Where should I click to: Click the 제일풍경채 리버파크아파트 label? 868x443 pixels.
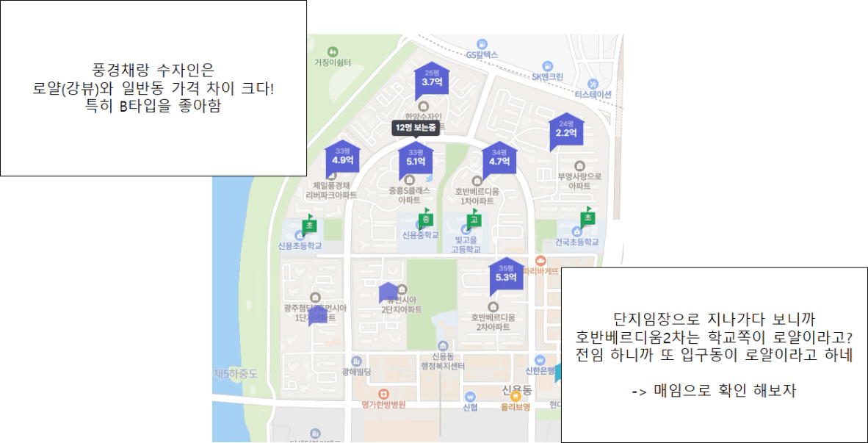331,190
